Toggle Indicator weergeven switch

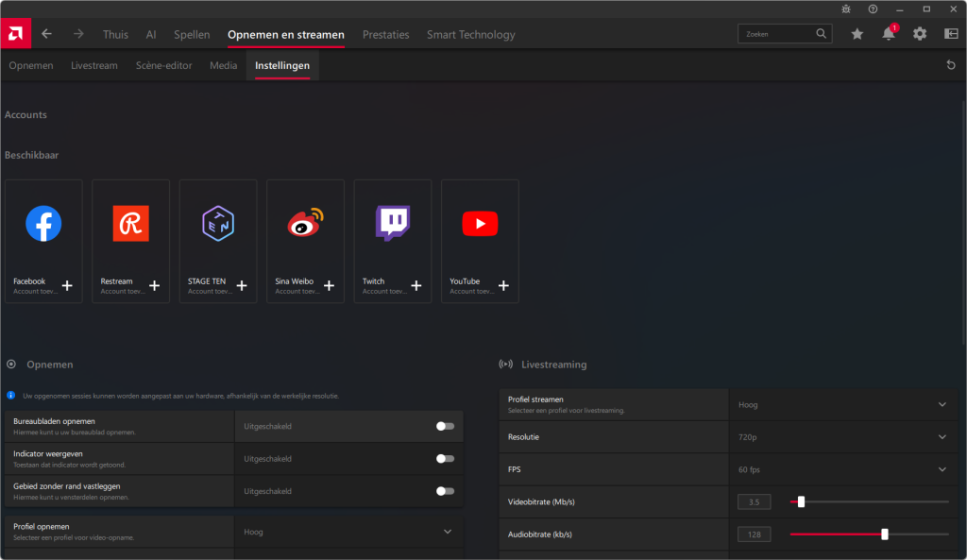(x=445, y=459)
